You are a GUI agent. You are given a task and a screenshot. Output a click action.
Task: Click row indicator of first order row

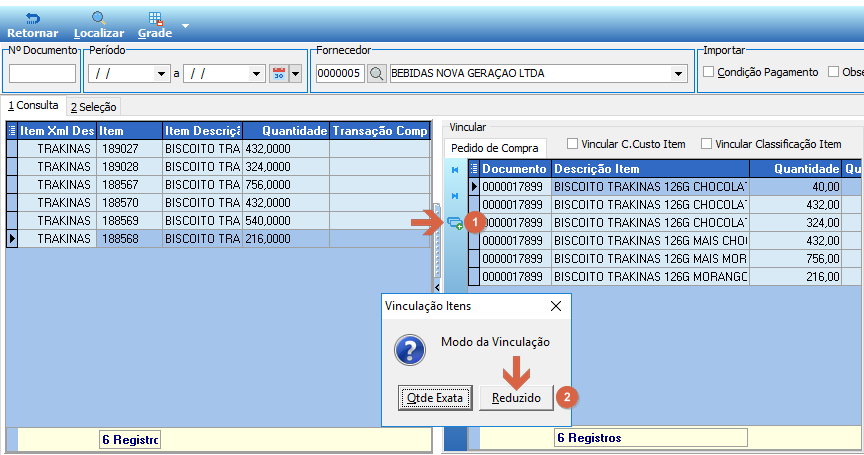pyautogui.click(x=474, y=187)
